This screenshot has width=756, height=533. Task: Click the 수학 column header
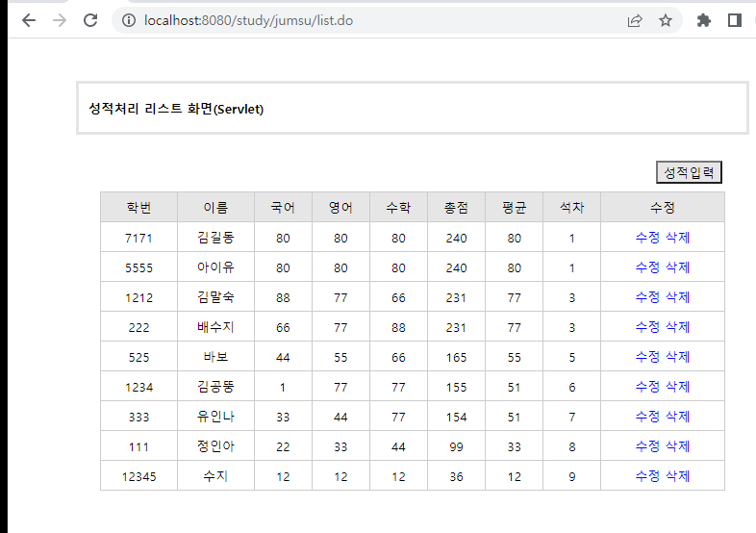coord(398,208)
